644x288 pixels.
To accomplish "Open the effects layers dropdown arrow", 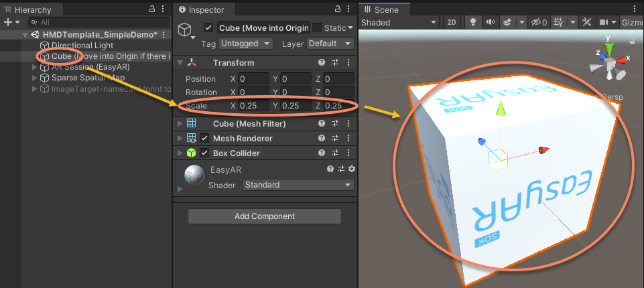I will click(521, 22).
